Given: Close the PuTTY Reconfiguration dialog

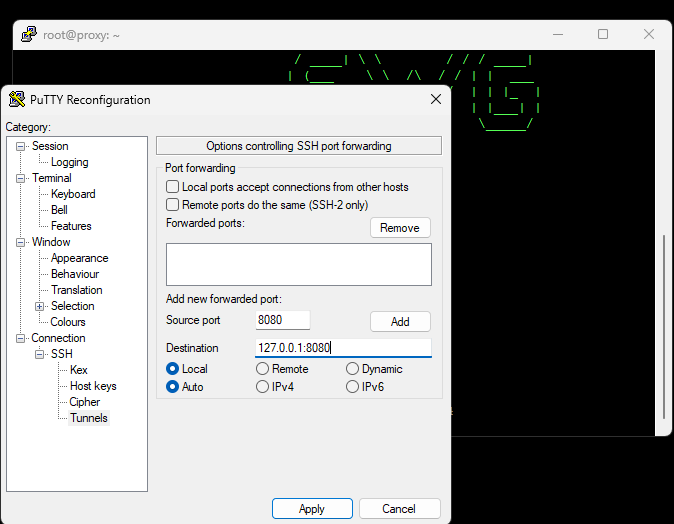Looking at the screenshot, I should pos(436,99).
